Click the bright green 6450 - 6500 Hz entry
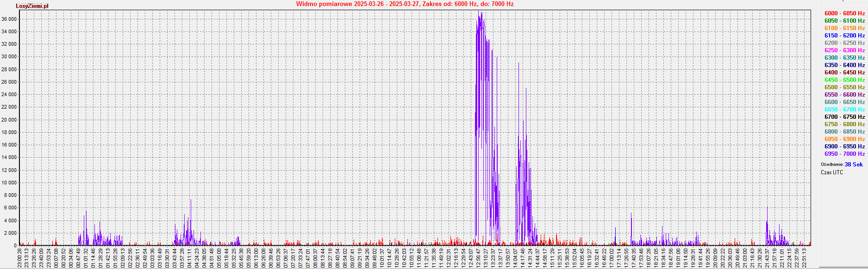This screenshot has width=868, height=269. 844,80
